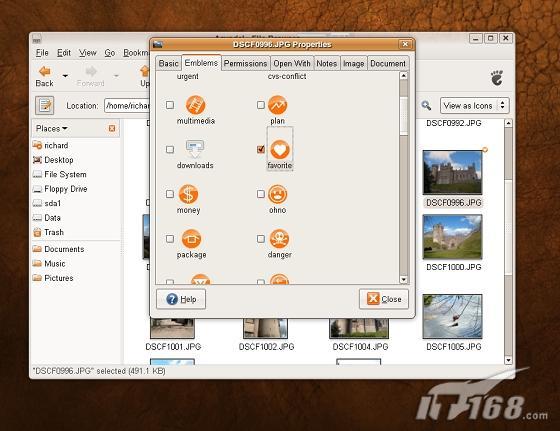Click the plan emblem icon
This screenshot has height=431, width=560.
click(x=278, y=105)
